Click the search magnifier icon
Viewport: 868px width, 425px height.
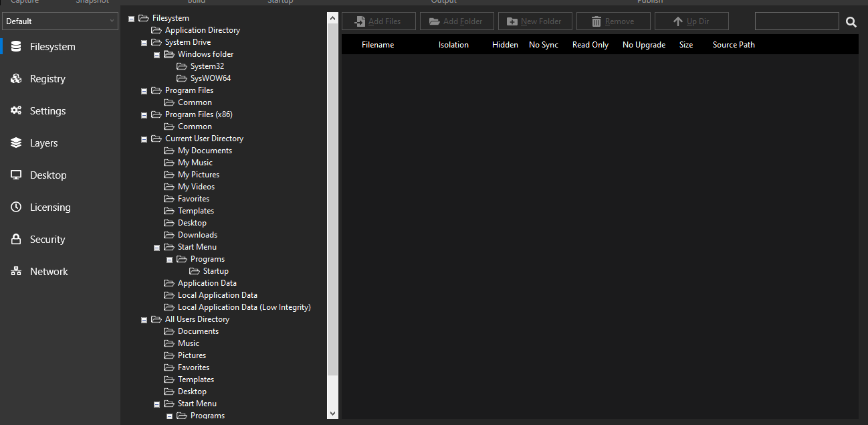point(851,21)
